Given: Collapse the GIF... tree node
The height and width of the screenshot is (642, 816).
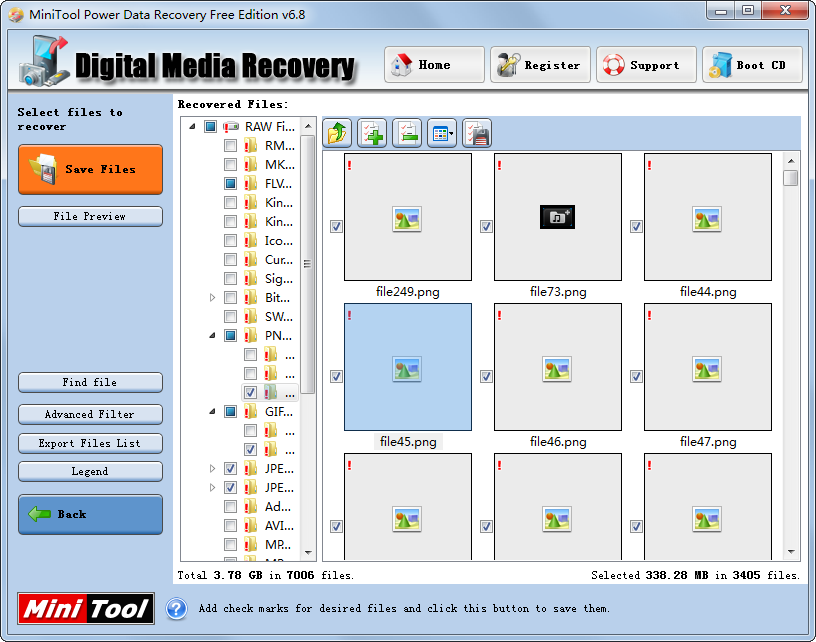Looking at the screenshot, I should 212,412.
